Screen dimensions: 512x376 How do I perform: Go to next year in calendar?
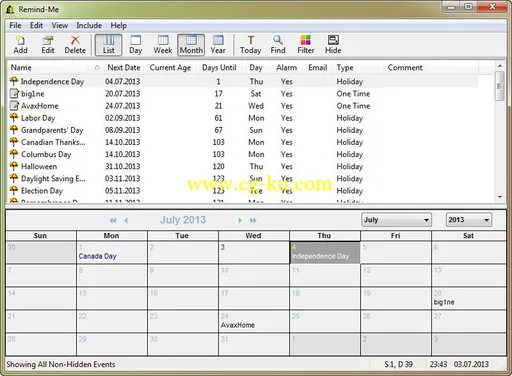tap(253, 220)
